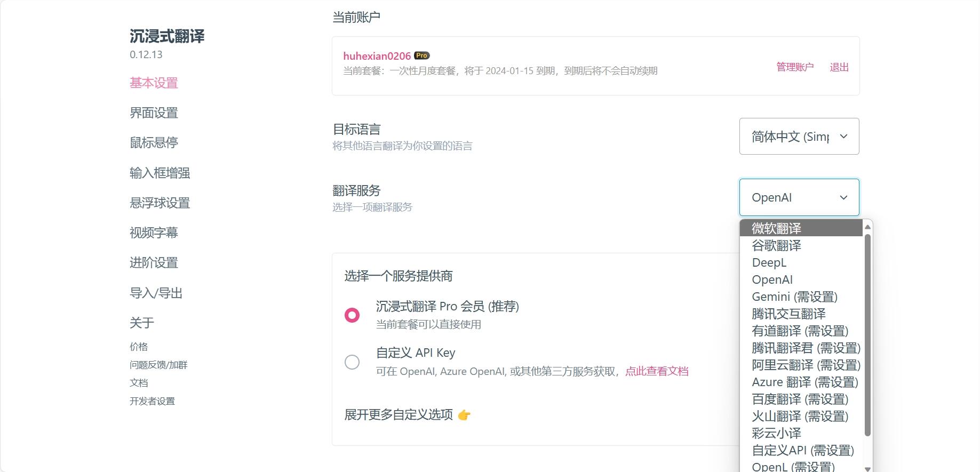Click the 管理账户 link
Image resolution: width=980 pixels, height=472 pixels.
click(x=795, y=67)
